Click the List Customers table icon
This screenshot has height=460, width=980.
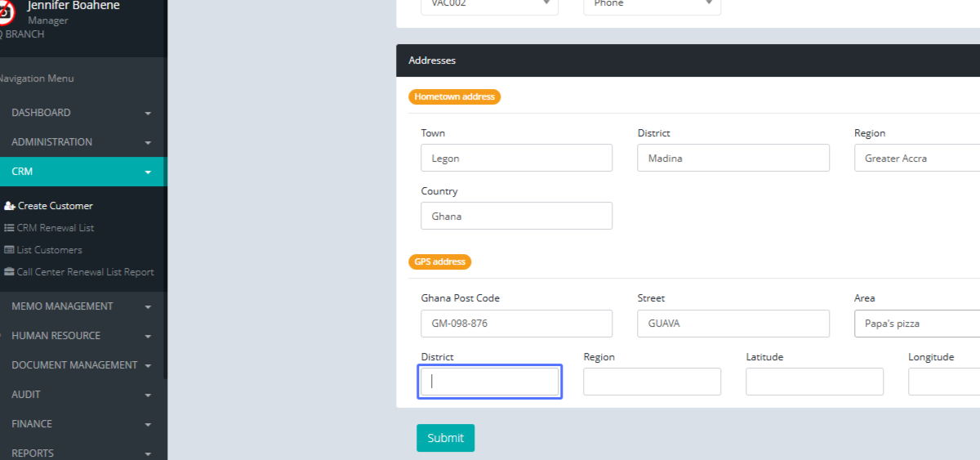click(9, 250)
